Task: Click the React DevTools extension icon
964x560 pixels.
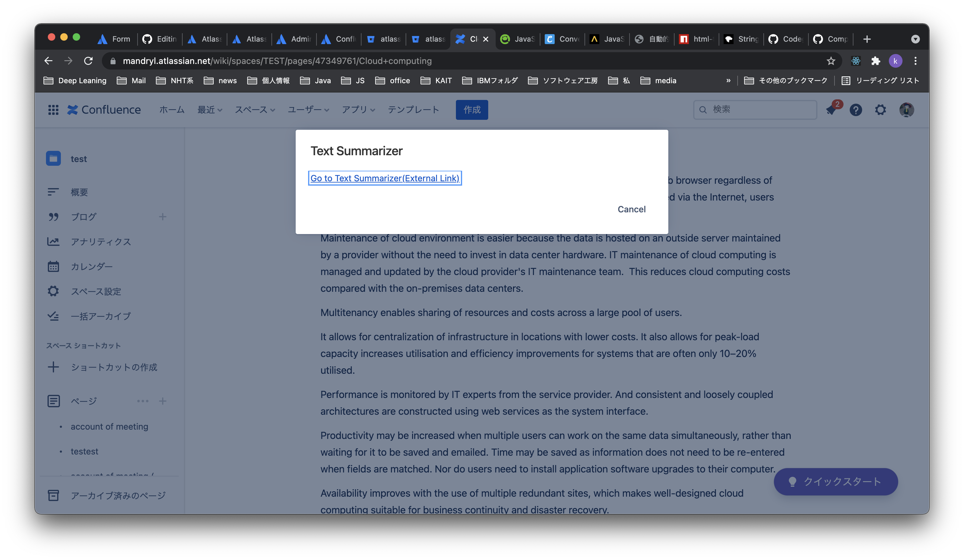Action: (x=856, y=61)
